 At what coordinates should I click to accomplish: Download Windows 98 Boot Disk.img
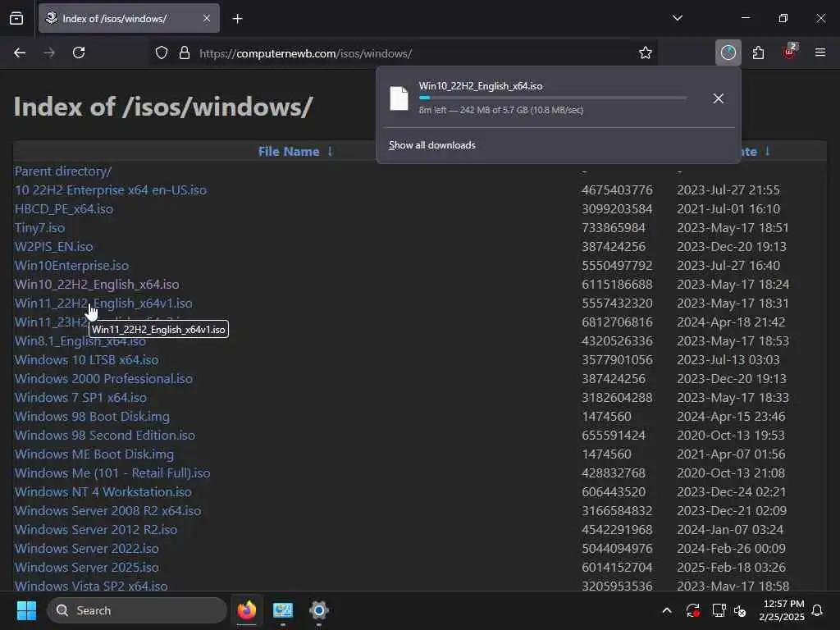[92, 416]
